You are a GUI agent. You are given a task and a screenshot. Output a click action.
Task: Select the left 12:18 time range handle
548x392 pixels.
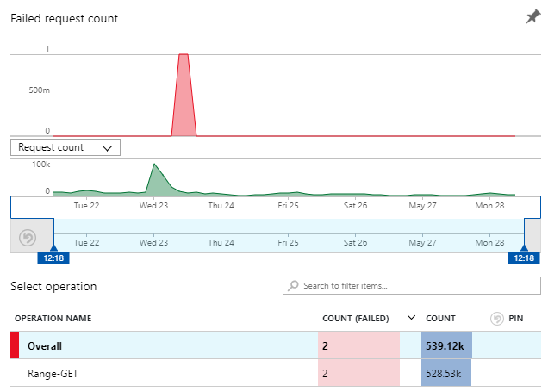click(53, 258)
